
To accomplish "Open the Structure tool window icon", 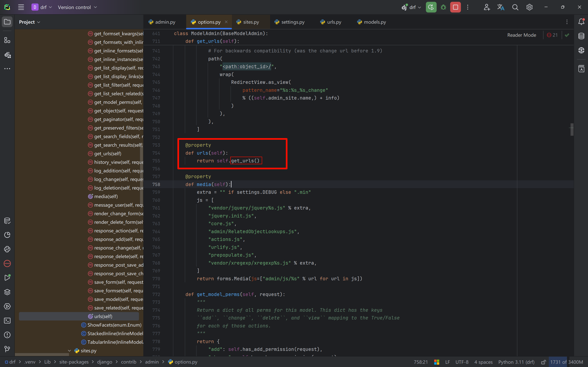I will 7,40.
